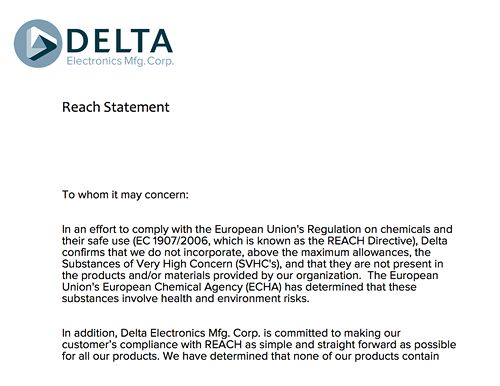Click the paragraph starting with In an effort
The image size is (500, 386).
(257, 264)
